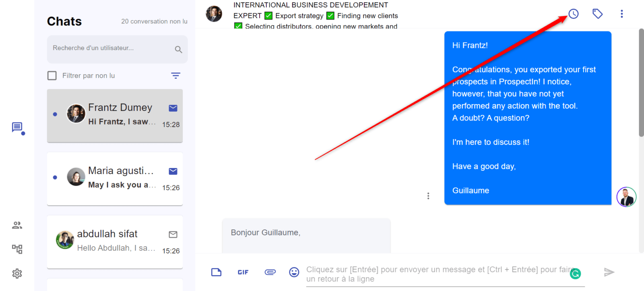Image resolution: width=644 pixels, height=291 pixels.
Task: Click the Frantz Dumey avatar in chat list
Action: (x=76, y=113)
